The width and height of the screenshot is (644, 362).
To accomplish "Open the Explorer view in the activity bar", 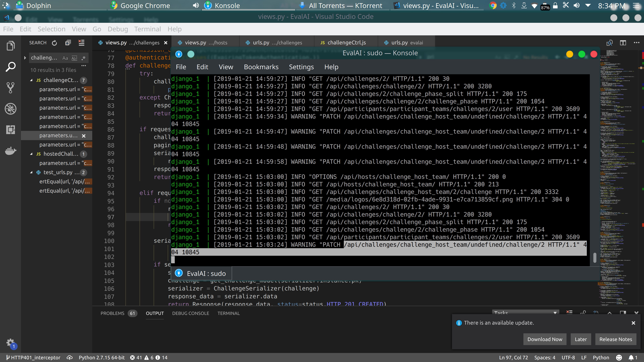I will tap(11, 46).
